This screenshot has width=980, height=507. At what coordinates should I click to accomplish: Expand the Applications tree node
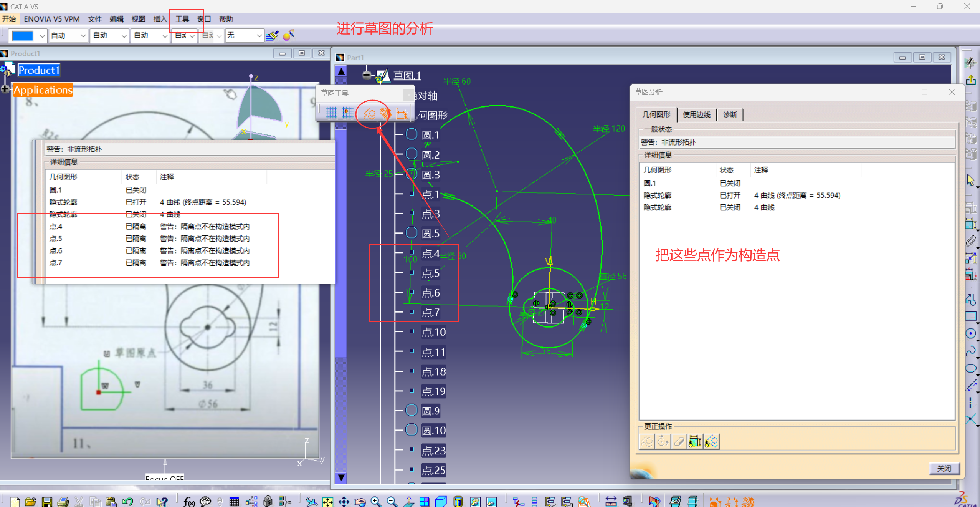point(5,89)
